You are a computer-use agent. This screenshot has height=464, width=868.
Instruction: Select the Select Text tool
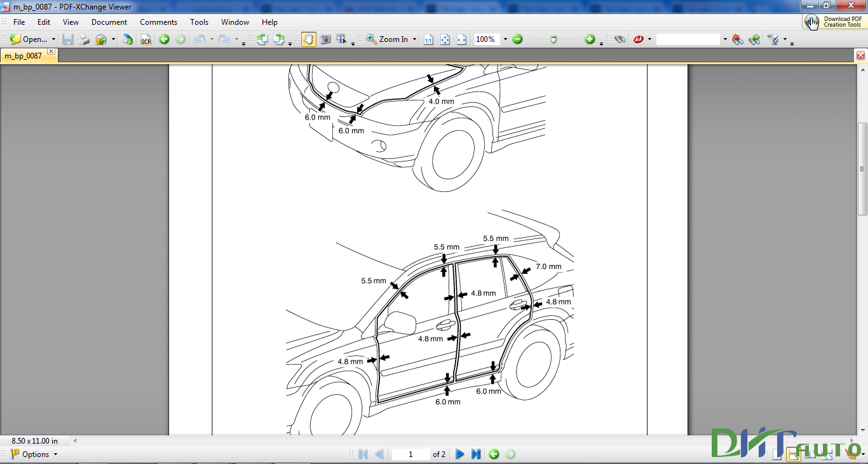pyautogui.click(x=341, y=39)
